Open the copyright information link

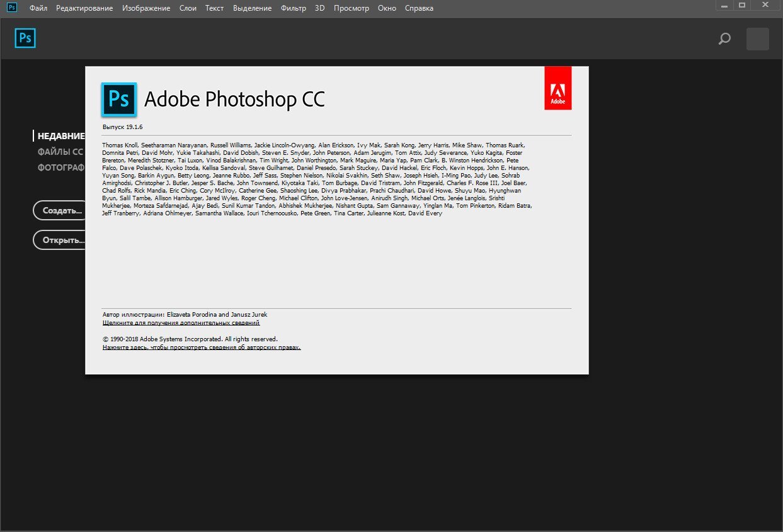click(x=202, y=348)
